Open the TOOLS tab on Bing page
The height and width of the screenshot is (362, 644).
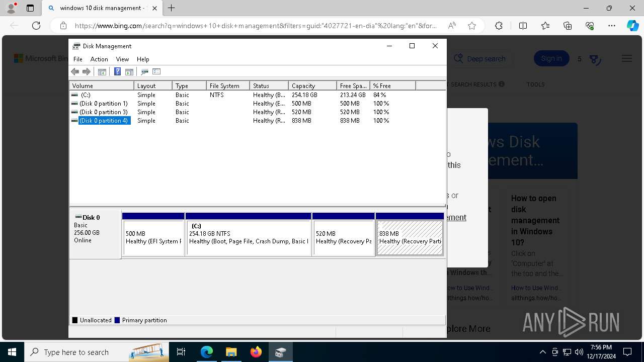pyautogui.click(x=535, y=84)
